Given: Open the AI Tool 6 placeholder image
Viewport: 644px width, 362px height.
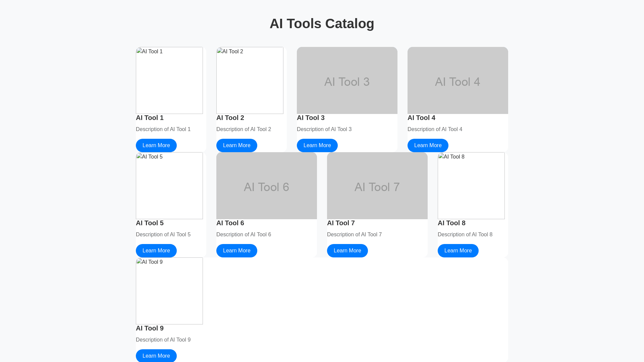Looking at the screenshot, I should tap(266, 186).
